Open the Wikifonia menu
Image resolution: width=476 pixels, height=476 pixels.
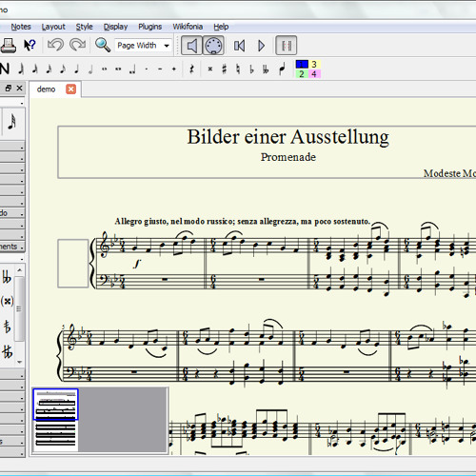click(188, 27)
